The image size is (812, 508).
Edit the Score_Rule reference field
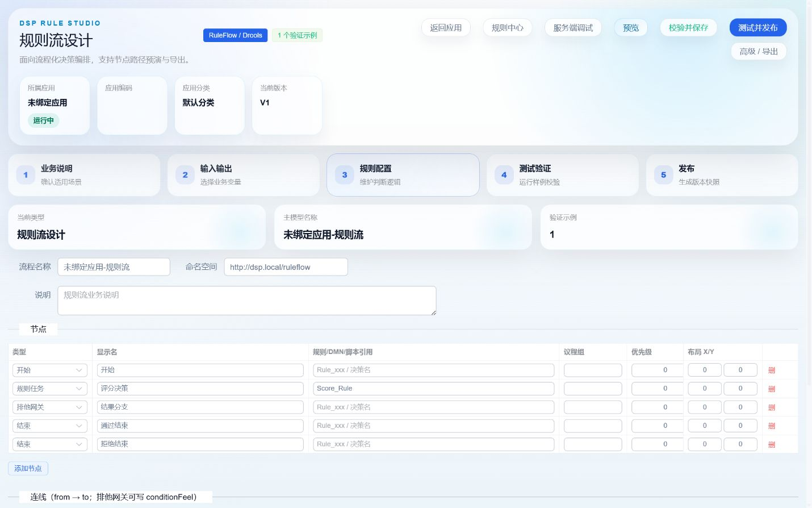coord(433,389)
